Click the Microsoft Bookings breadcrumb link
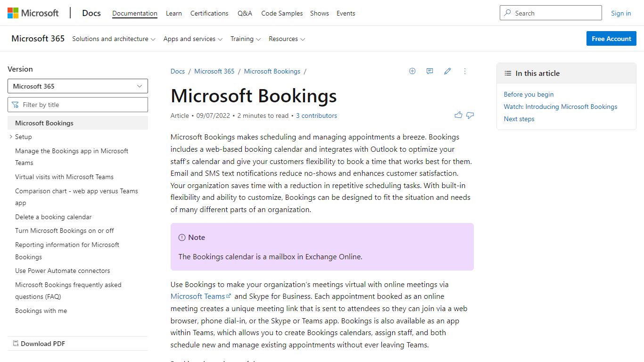Image resolution: width=644 pixels, height=362 pixels. 272,71
